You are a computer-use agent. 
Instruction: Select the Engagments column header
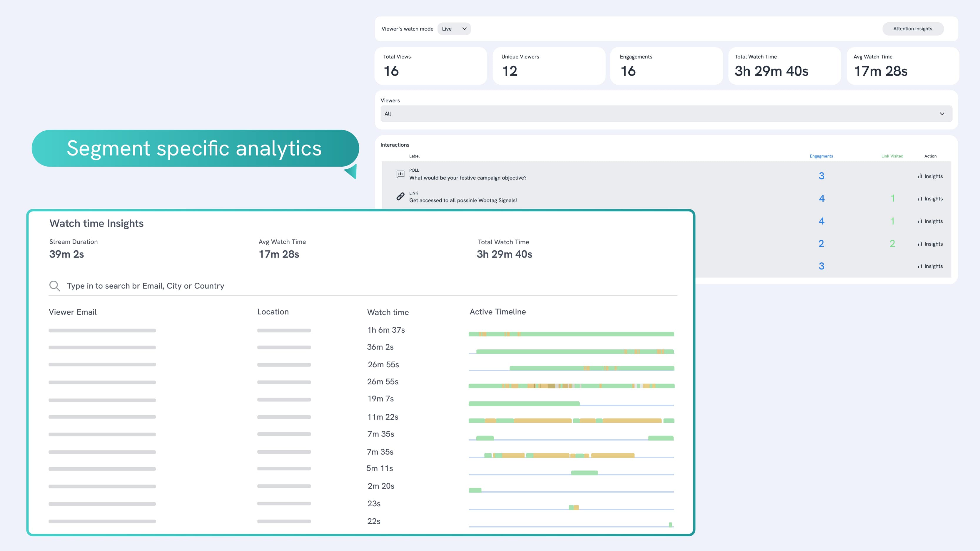pyautogui.click(x=821, y=156)
